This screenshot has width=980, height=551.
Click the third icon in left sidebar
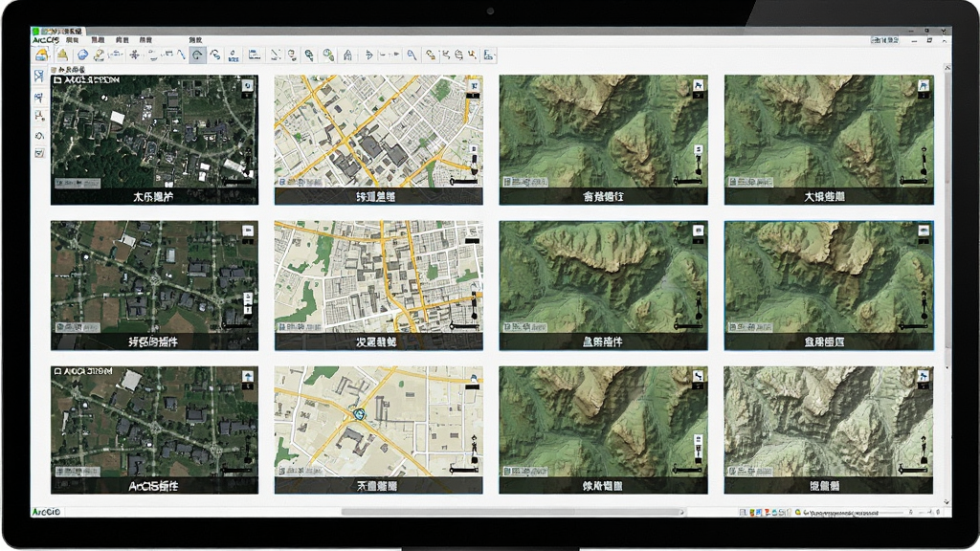39,117
